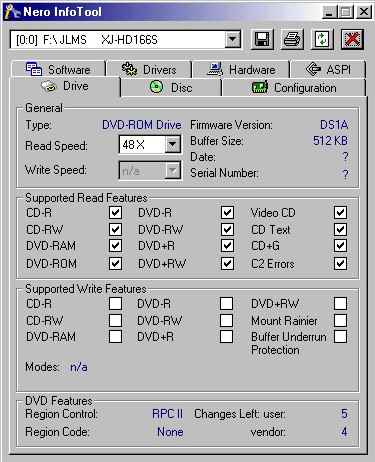Click the Modes n/a value
The width and height of the screenshot is (375, 462).
[x=79, y=367]
